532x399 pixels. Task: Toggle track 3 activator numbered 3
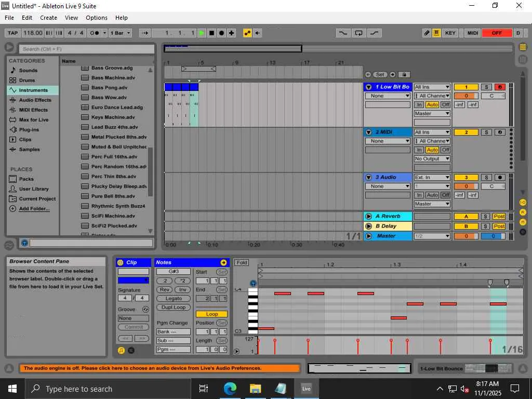(x=466, y=177)
